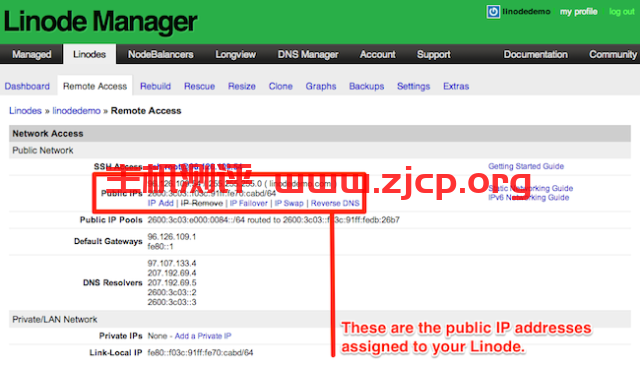Open the IPv6 Networking Guide link
This screenshot has width=640, height=366.
click(x=529, y=197)
